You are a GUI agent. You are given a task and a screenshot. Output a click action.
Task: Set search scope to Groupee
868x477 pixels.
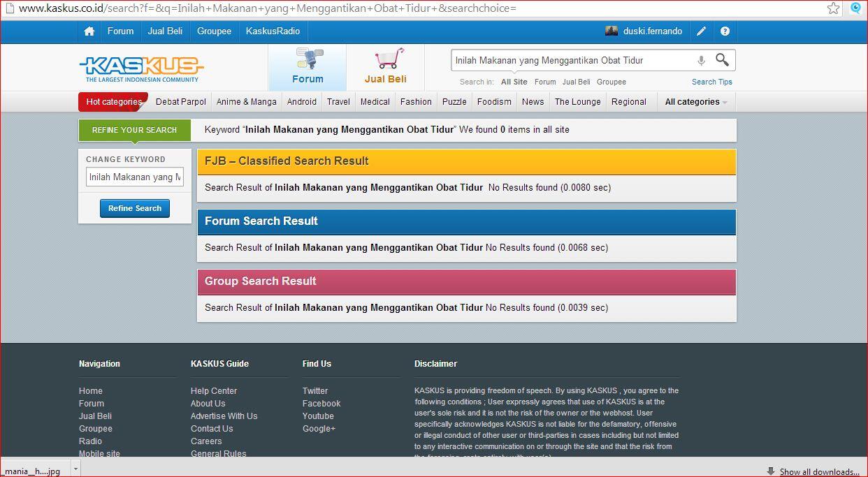point(612,82)
